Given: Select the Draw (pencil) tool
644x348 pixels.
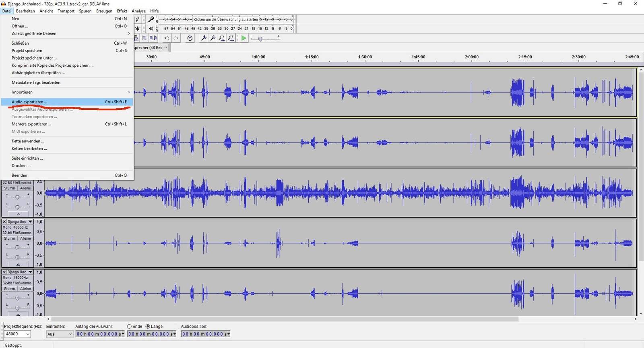Looking at the screenshot, I should (x=137, y=19).
